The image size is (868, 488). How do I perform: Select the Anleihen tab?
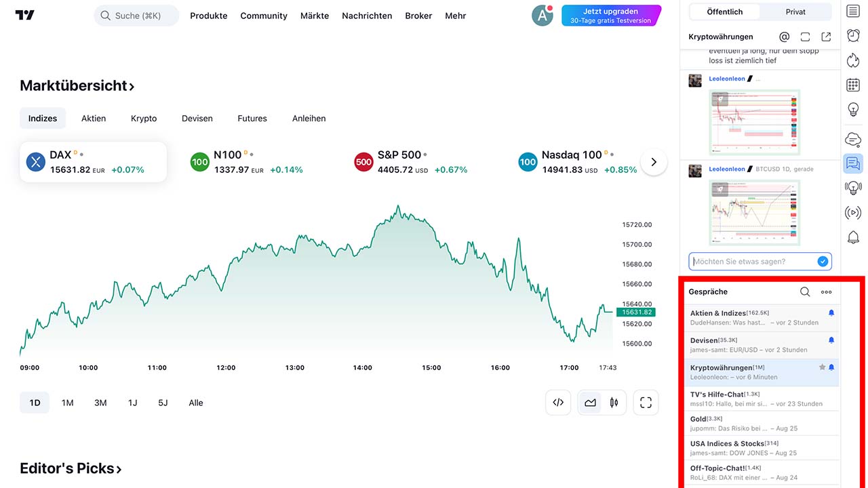point(309,118)
